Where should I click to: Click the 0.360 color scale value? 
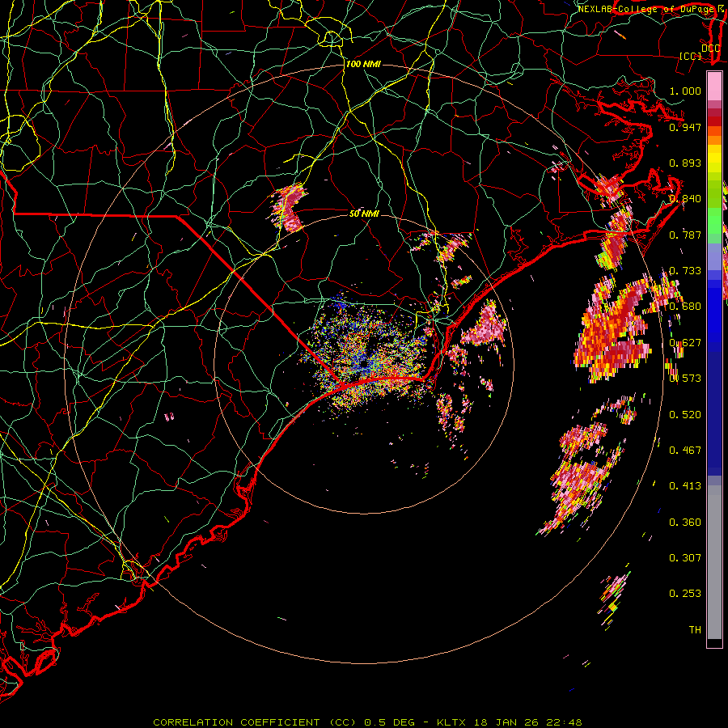tap(685, 523)
